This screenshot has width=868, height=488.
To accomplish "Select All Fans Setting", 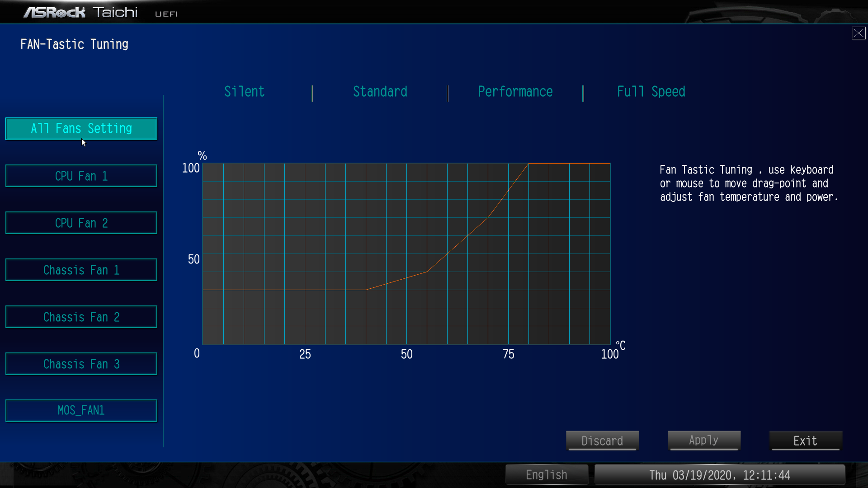I will coord(81,129).
